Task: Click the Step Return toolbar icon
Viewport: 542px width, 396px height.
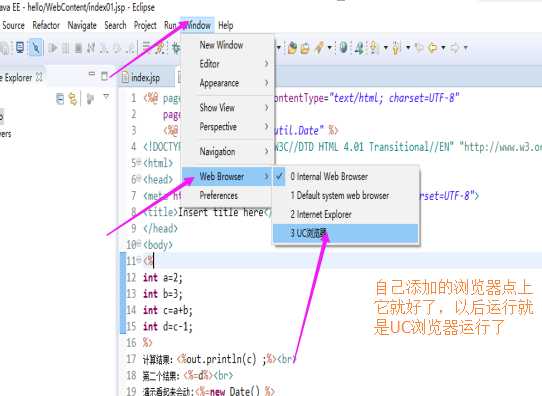Action: (131, 48)
